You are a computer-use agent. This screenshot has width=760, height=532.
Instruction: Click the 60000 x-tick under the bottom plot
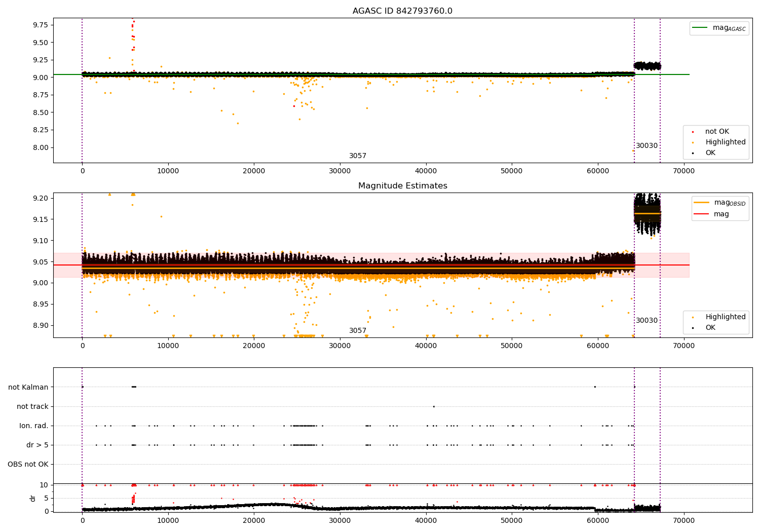pyautogui.click(x=597, y=520)
